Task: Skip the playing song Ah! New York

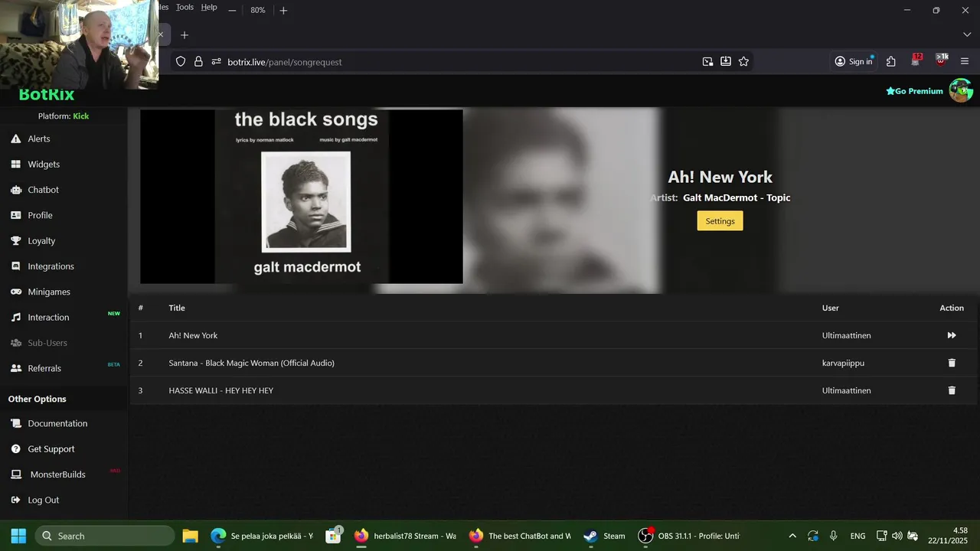Action: pyautogui.click(x=952, y=335)
